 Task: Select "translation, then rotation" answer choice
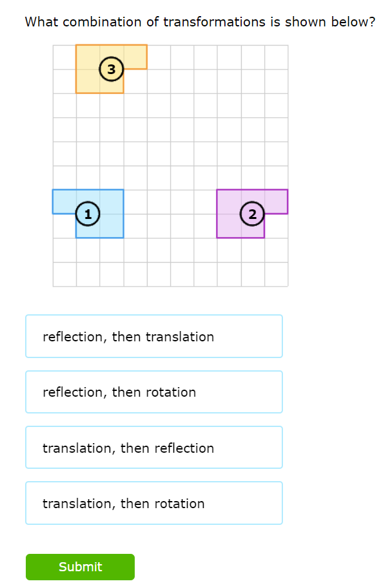click(153, 504)
